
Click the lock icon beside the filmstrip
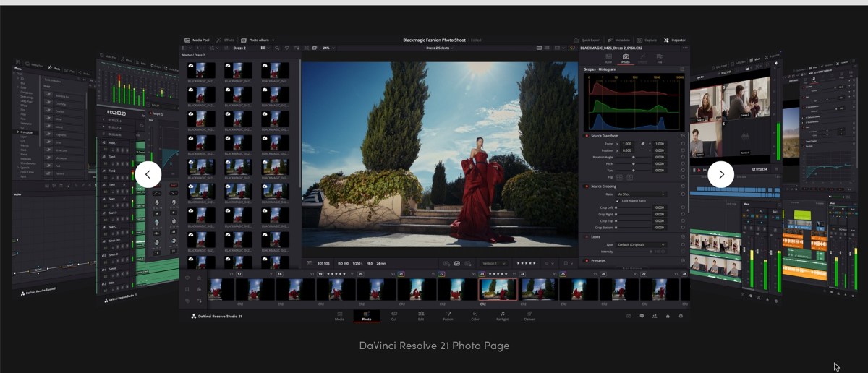(x=199, y=289)
